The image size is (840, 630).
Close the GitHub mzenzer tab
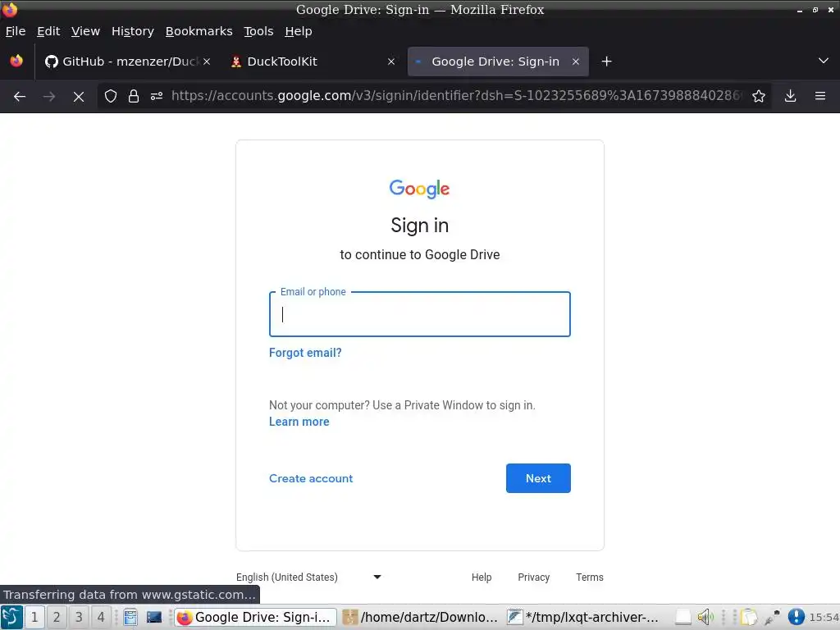(x=206, y=62)
